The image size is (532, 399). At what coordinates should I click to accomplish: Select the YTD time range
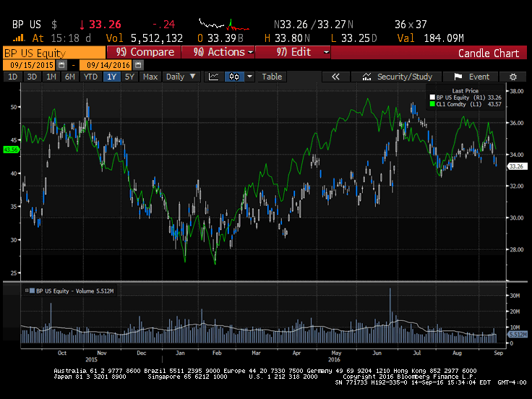pyautogui.click(x=90, y=77)
